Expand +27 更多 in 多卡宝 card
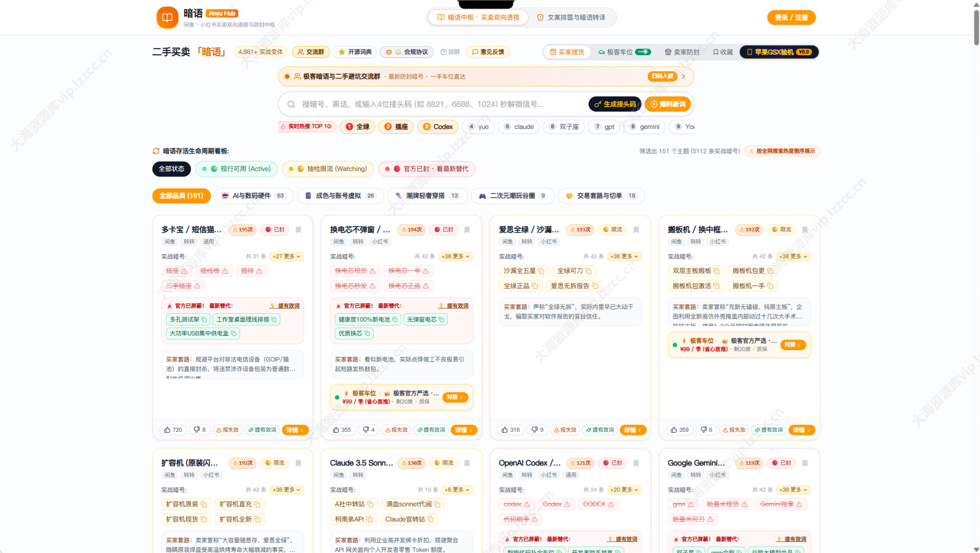980x553 pixels. 286,256
